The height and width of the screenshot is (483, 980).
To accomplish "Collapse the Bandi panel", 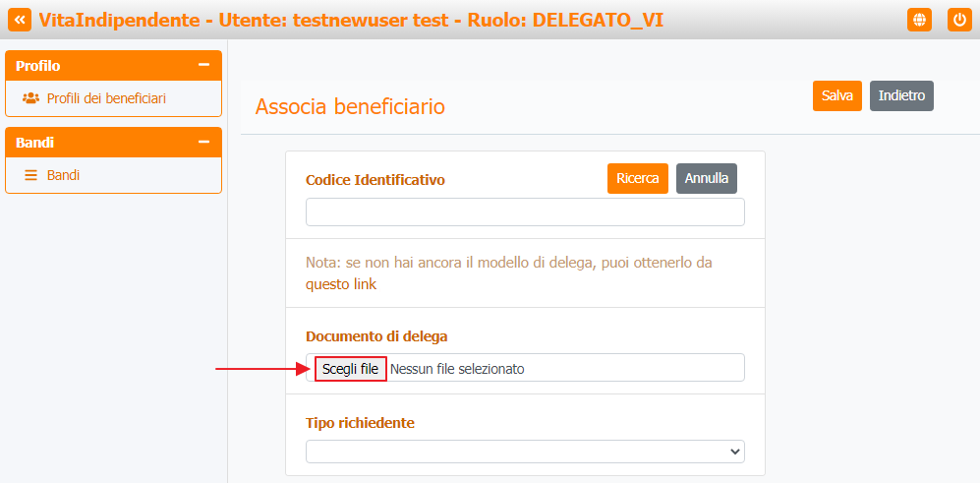I will click(x=203, y=142).
